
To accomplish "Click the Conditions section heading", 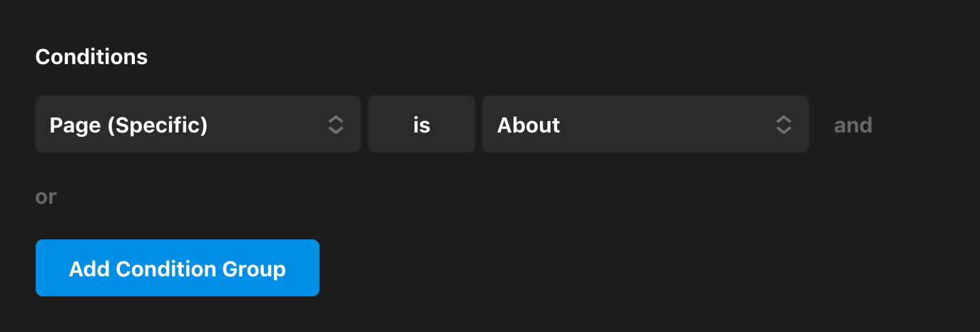I will [x=91, y=57].
